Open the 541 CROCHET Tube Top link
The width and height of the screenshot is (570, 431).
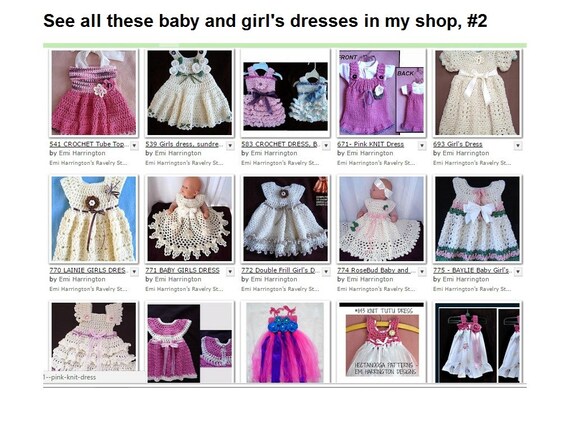pyautogui.click(x=89, y=144)
